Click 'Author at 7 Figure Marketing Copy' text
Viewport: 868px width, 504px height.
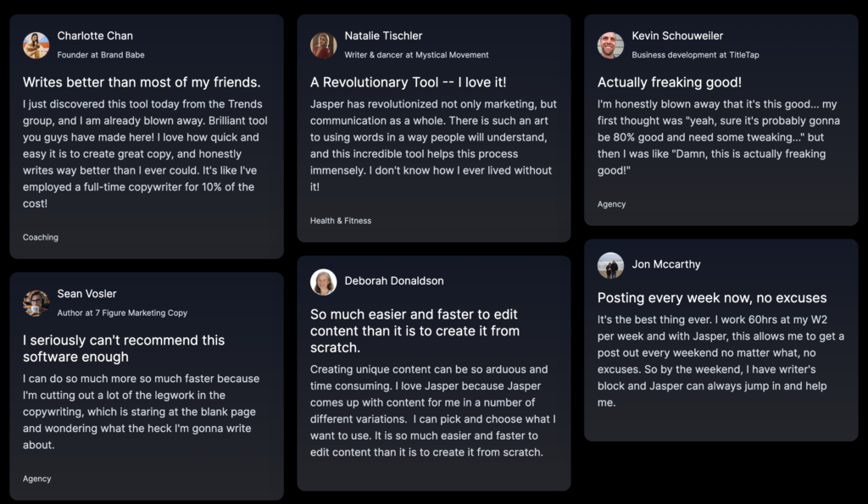pyautogui.click(x=122, y=313)
